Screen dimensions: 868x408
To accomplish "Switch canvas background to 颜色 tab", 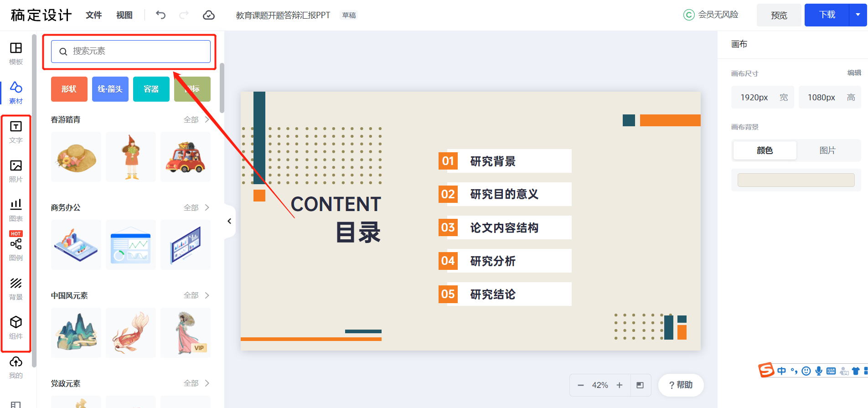I will coord(765,150).
